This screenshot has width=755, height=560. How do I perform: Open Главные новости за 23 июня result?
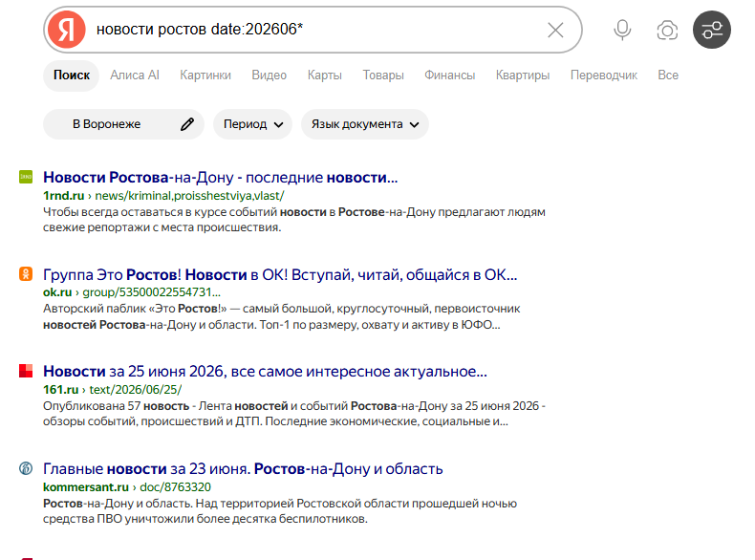pos(243,468)
